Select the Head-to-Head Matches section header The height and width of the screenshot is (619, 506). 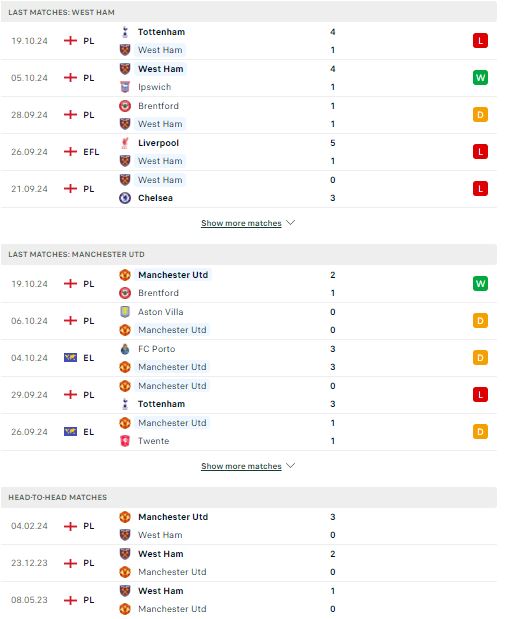pyautogui.click(x=249, y=497)
